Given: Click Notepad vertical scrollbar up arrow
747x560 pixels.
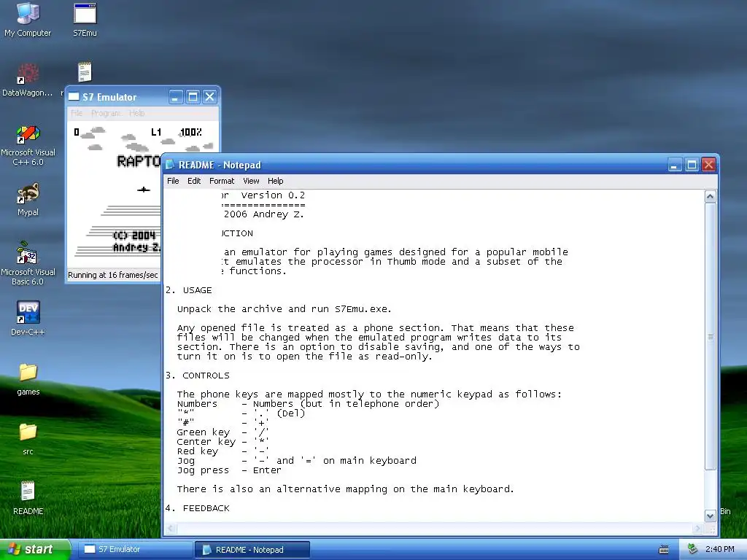Looking at the screenshot, I should coord(710,196).
